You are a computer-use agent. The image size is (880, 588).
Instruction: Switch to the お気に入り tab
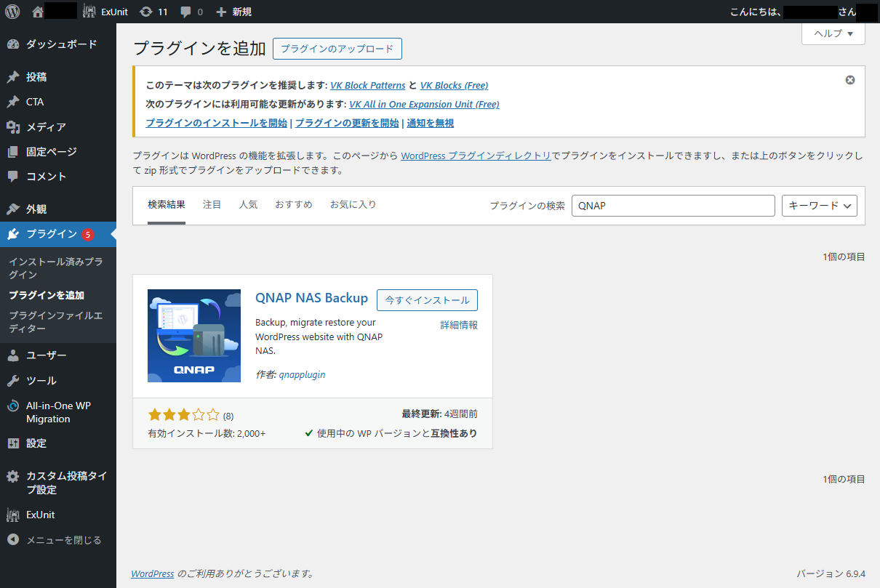point(353,205)
